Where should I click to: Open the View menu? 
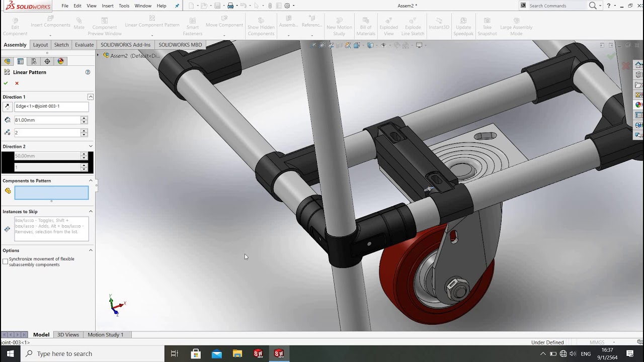tap(92, 6)
